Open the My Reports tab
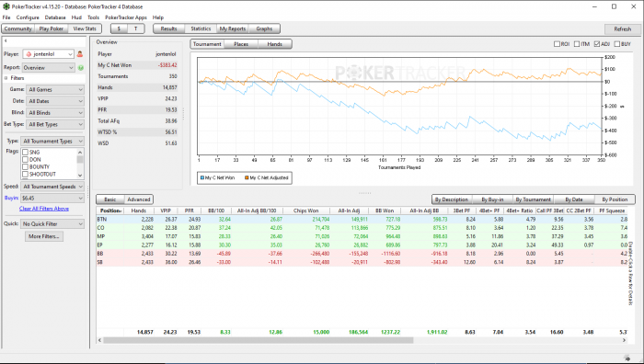Screen dimensions: 644x364 233,28
